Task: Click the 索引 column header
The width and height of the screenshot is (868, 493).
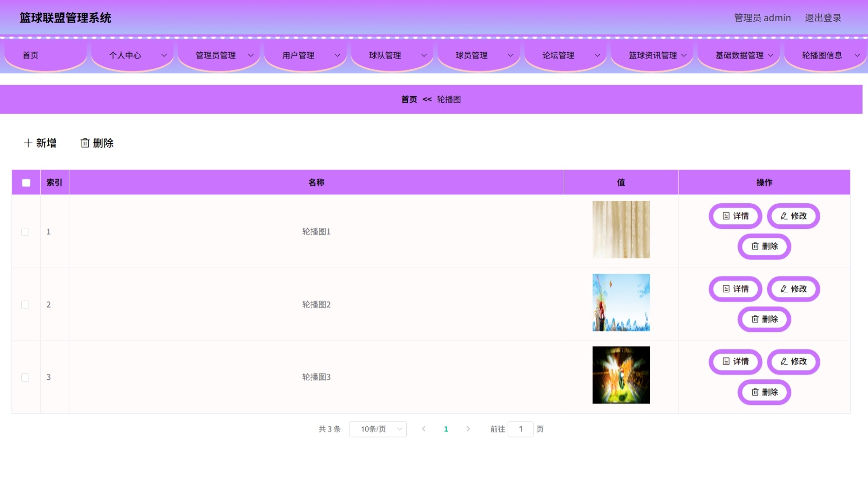Action: tap(55, 183)
